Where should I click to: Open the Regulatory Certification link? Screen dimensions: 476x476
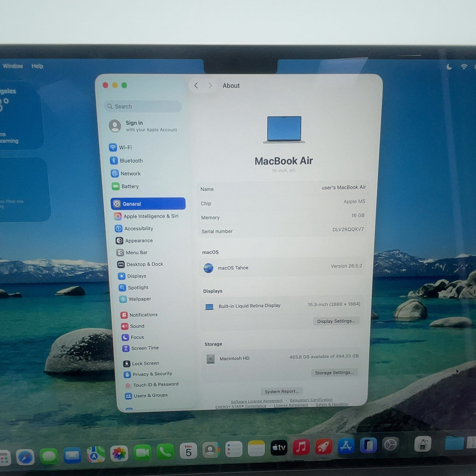click(x=311, y=400)
